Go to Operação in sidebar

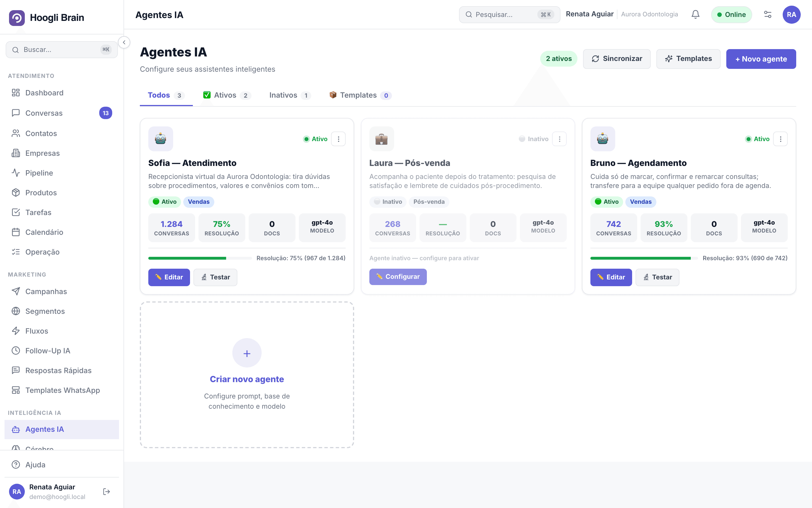point(62,252)
